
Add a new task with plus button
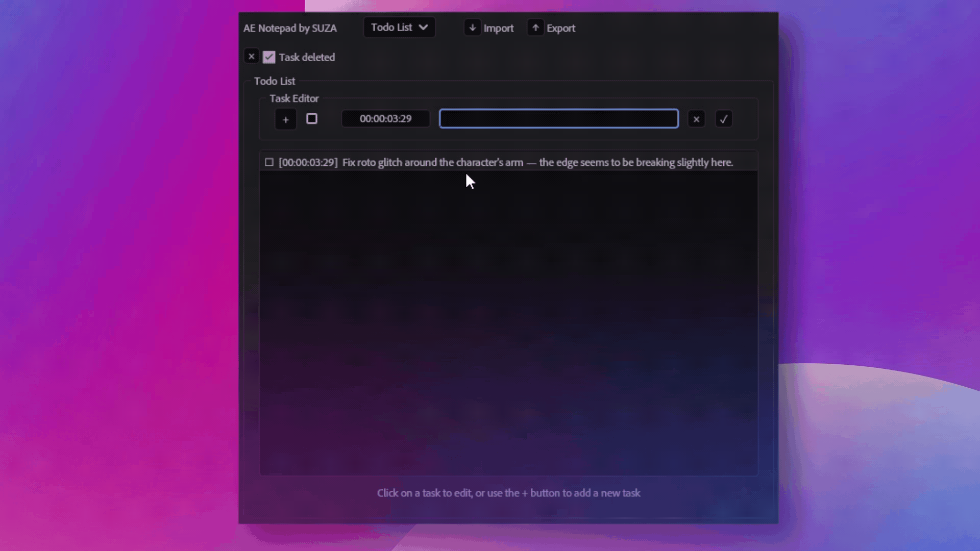[x=286, y=119]
